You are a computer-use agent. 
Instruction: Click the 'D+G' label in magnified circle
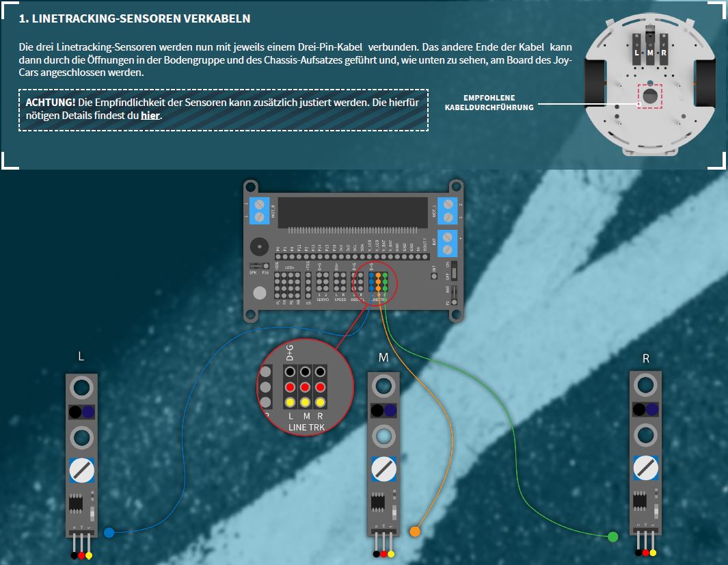290,353
